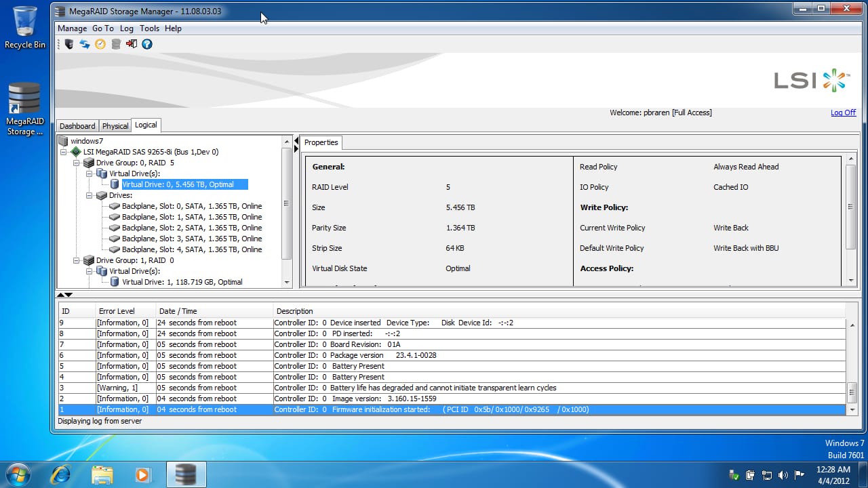Click the safely remove hardware tray icon

click(734, 475)
